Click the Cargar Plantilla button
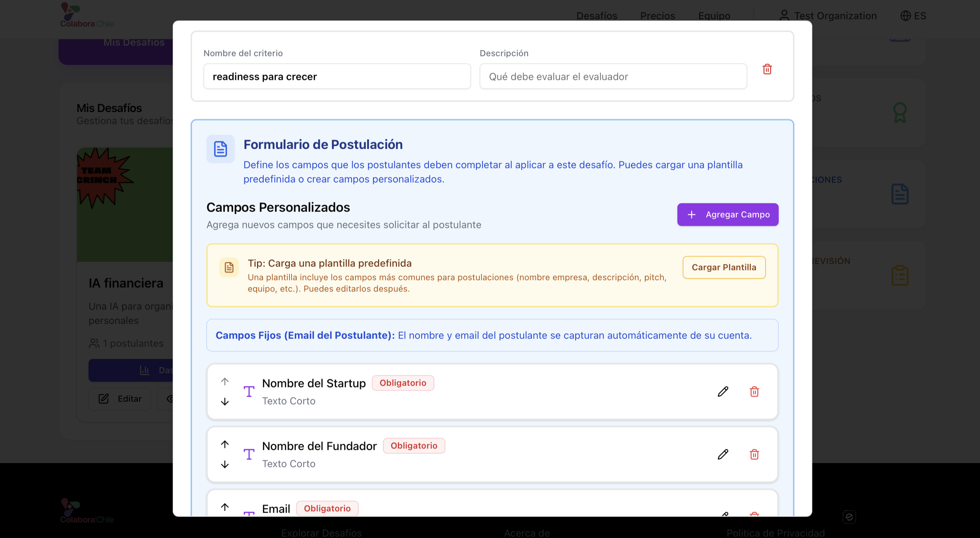Viewport: 980px width, 538px height. [x=724, y=267]
